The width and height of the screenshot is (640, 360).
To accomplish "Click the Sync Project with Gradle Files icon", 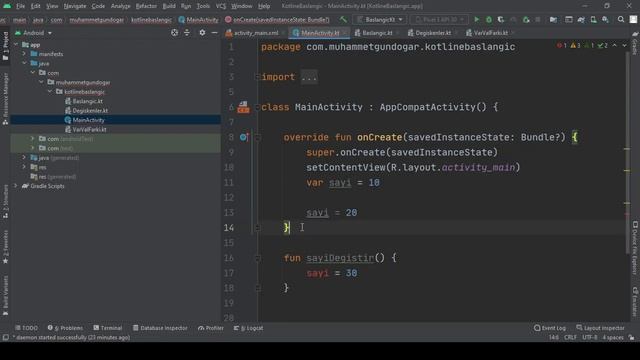I will coord(581,20).
